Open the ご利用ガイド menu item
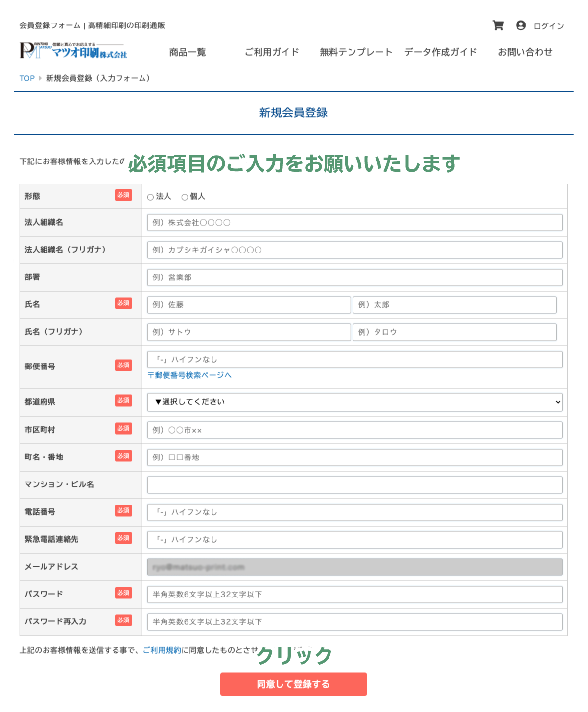Image resolution: width=588 pixels, height=712 pixels. click(272, 52)
